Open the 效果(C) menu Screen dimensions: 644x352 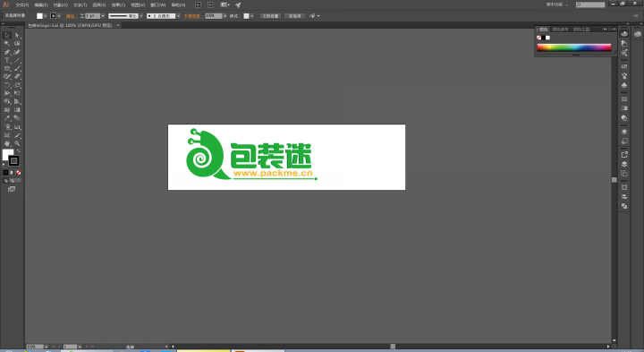[x=118, y=5]
